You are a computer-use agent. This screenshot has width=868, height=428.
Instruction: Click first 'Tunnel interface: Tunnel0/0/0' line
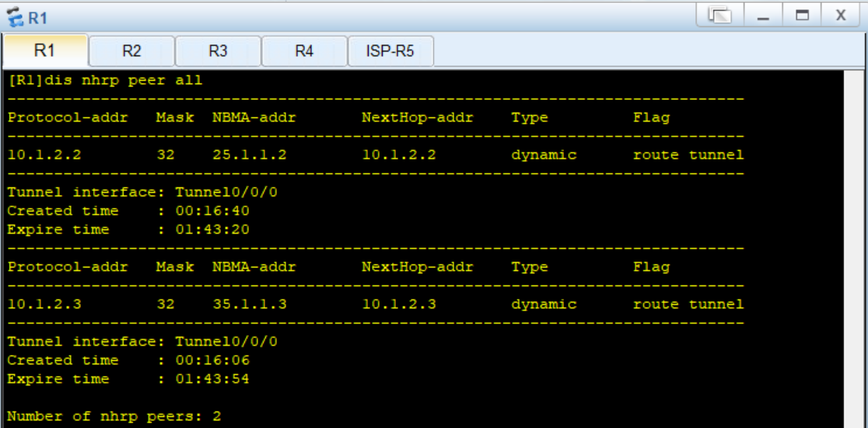142,193
